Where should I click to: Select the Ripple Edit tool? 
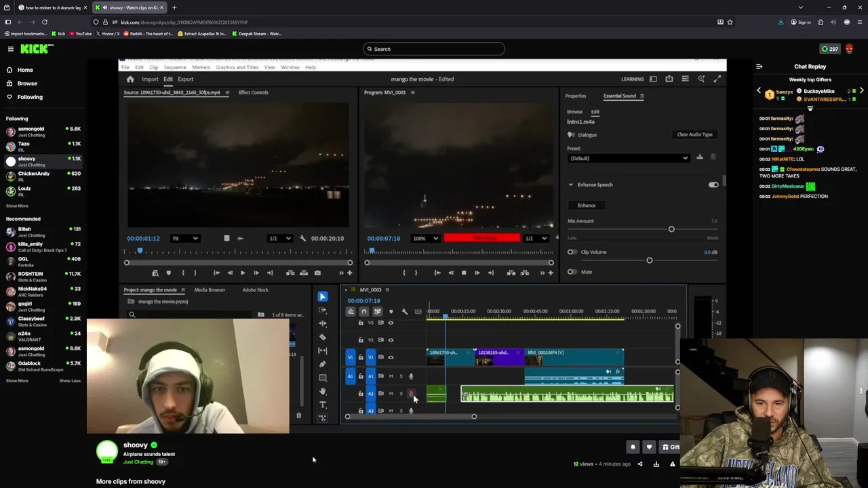[x=323, y=324]
